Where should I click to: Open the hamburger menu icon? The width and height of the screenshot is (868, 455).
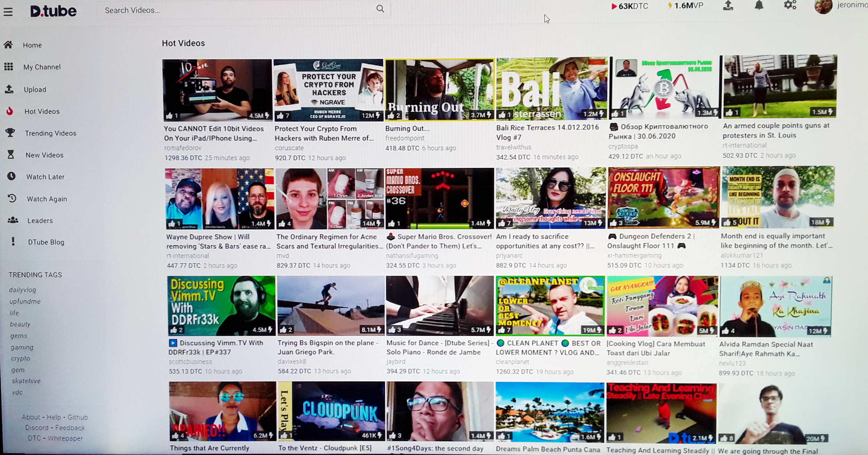click(8, 12)
